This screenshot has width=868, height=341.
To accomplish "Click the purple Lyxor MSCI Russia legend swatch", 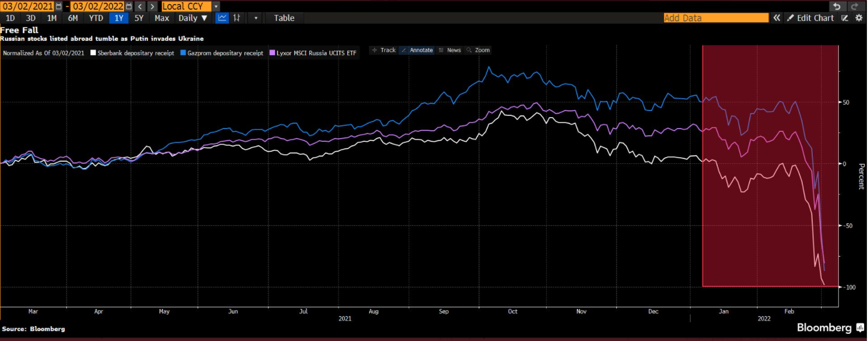I will point(272,53).
